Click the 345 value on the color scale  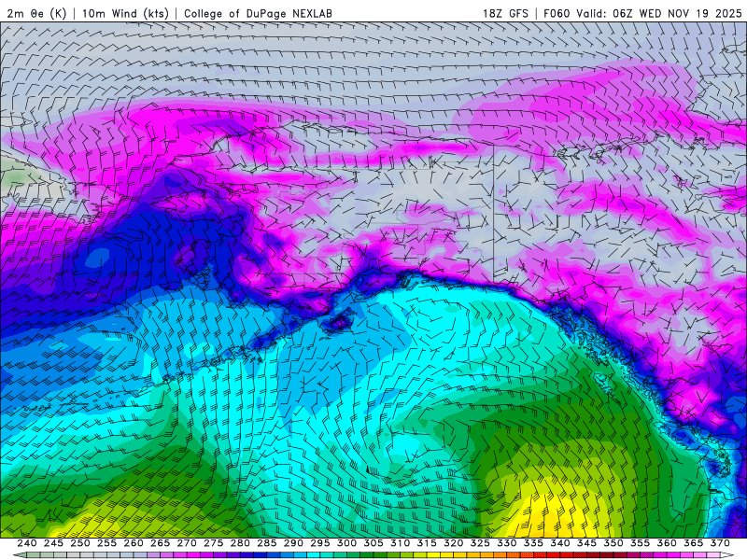[587, 543]
